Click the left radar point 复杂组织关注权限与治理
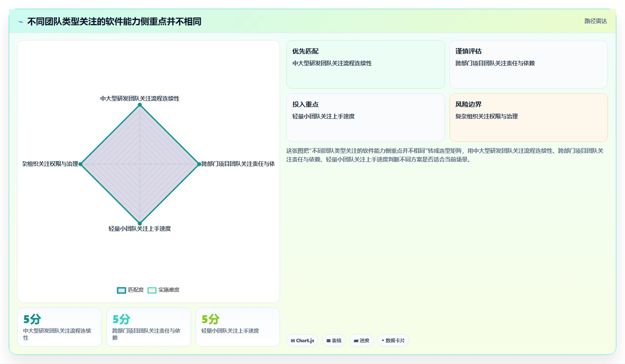 coord(81,164)
